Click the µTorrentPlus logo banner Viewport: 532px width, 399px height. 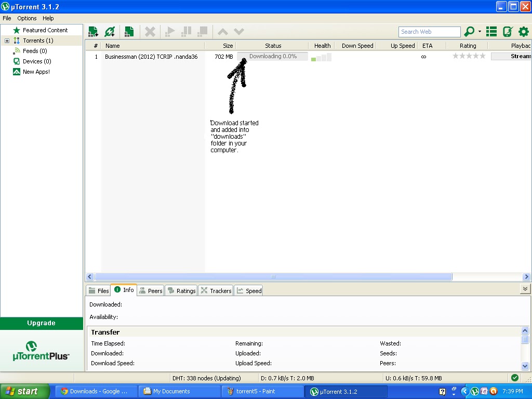(x=42, y=351)
